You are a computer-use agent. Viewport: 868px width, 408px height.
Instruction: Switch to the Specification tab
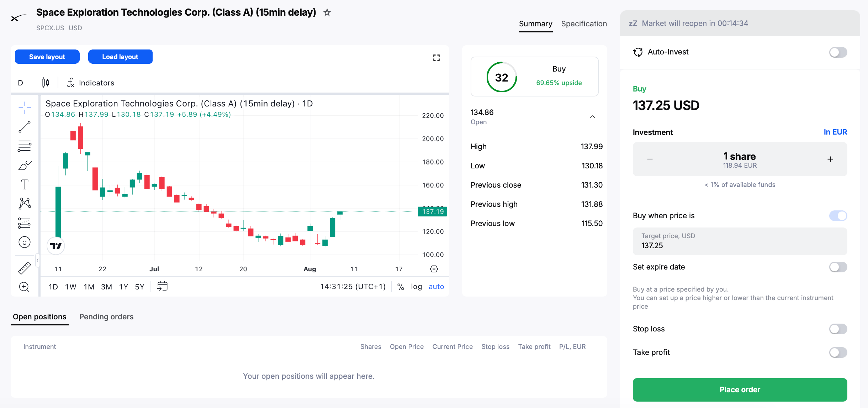[584, 24]
